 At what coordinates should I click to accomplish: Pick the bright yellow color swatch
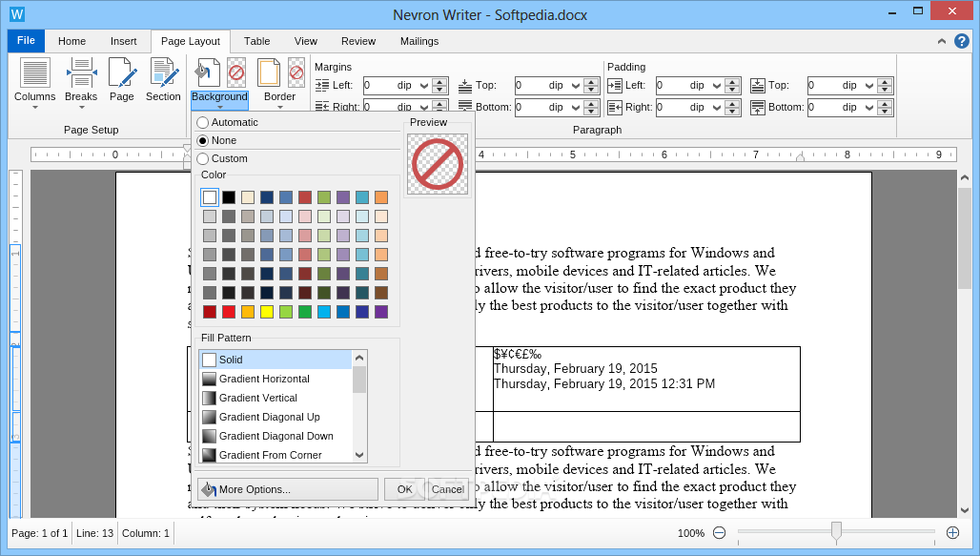click(267, 312)
